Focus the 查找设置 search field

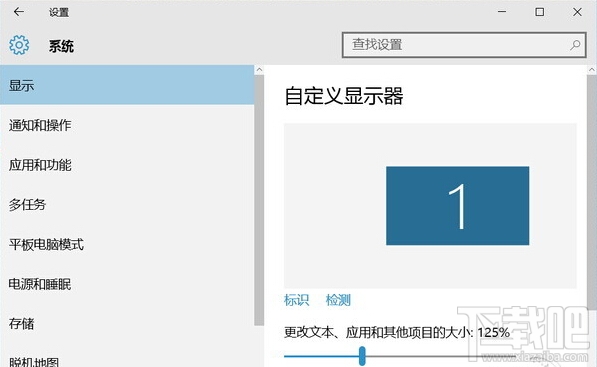point(464,45)
